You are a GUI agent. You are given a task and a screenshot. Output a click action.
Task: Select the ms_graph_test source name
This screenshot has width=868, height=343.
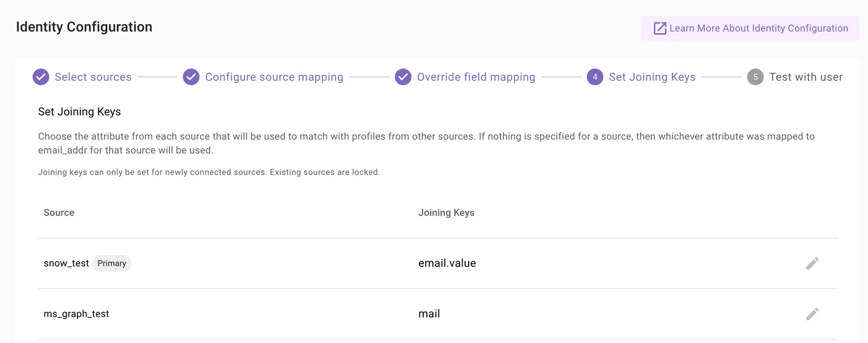pos(76,314)
